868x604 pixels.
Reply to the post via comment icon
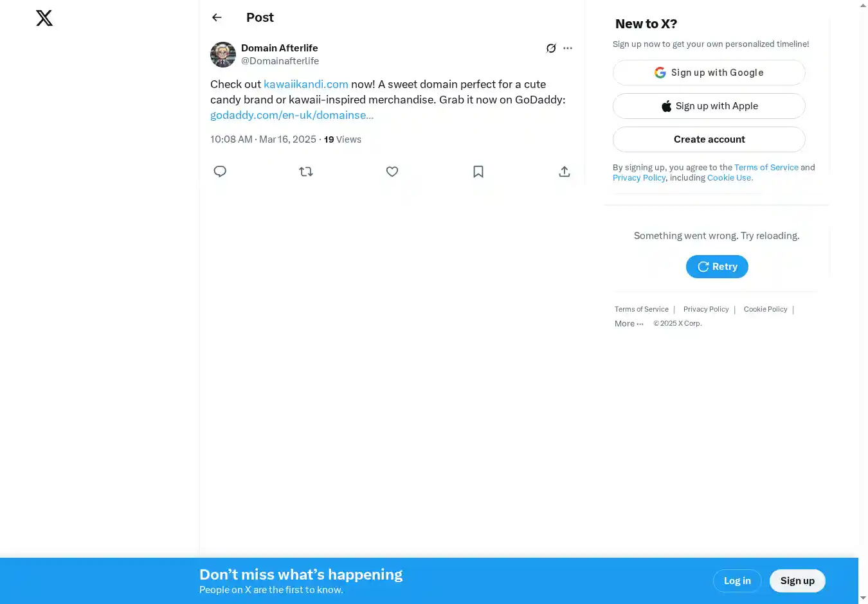[220, 172]
